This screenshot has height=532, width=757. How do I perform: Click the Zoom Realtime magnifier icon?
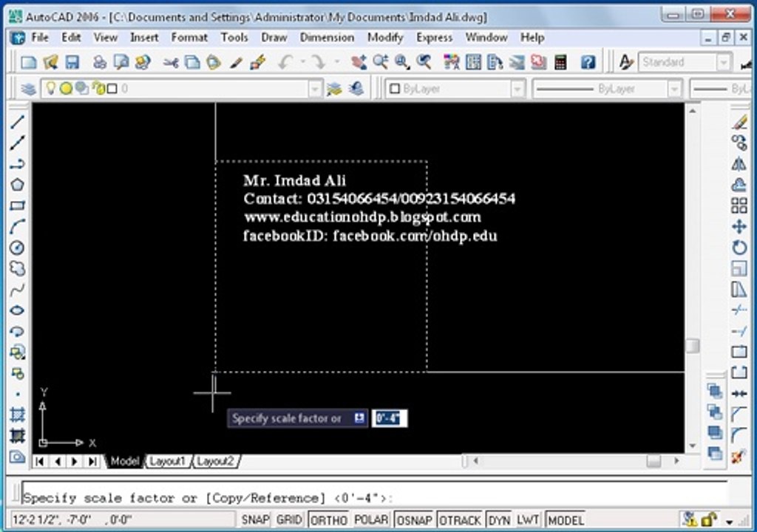tap(381, 62)
